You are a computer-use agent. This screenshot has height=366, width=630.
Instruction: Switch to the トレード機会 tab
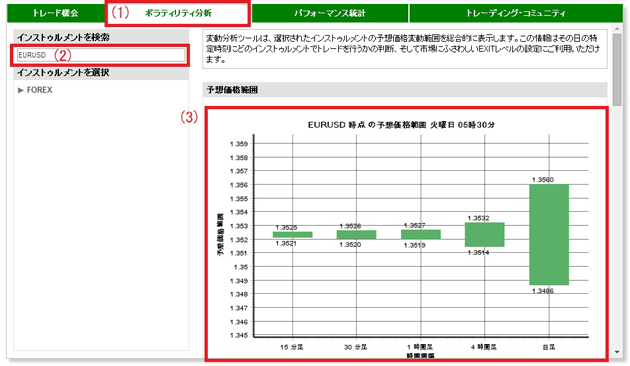click(55, 13)
